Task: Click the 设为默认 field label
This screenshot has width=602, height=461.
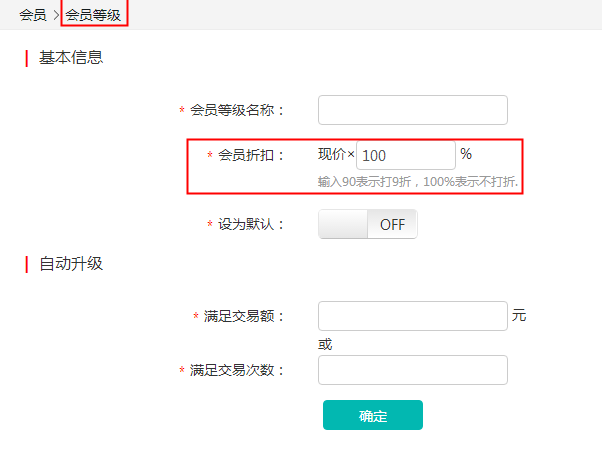Action: click(x=251, y=224)
